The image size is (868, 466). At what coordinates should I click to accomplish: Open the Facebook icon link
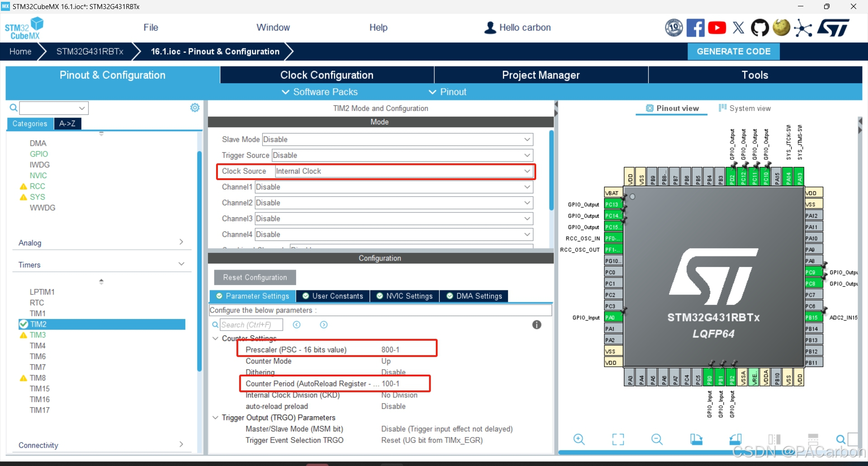(x=695, y=28)
